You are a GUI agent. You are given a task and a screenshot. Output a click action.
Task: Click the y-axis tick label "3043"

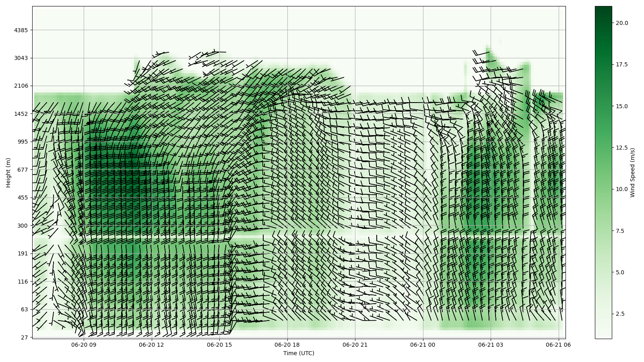coord(21,58)
